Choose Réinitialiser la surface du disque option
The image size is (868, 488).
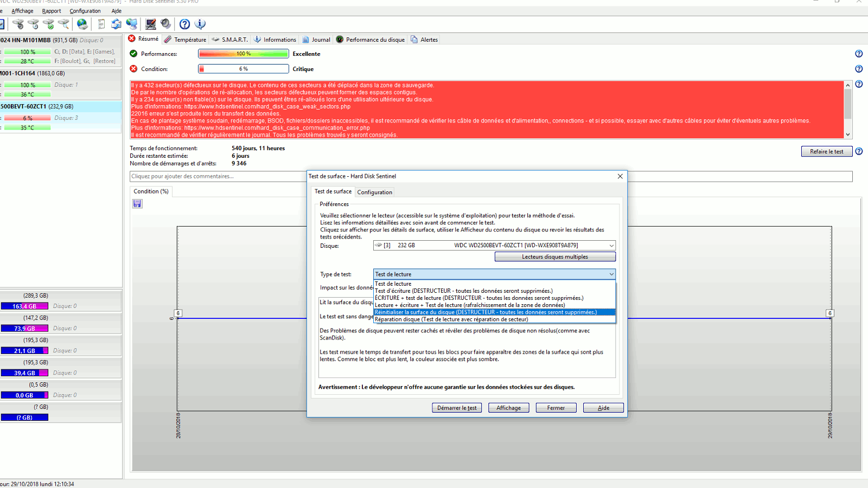tap(495, 312)
